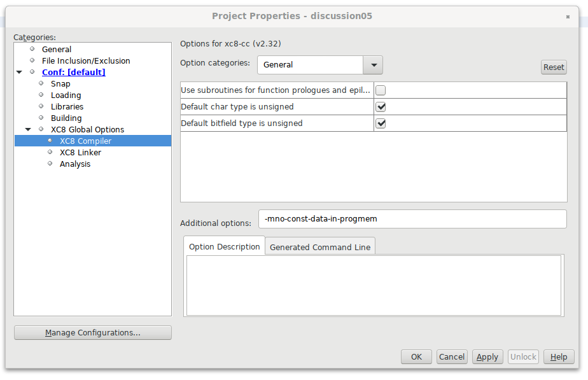The width and height of the screenshot is (588, 380).
Task: Click the Conf: [default] link
Action: (74, 72)
